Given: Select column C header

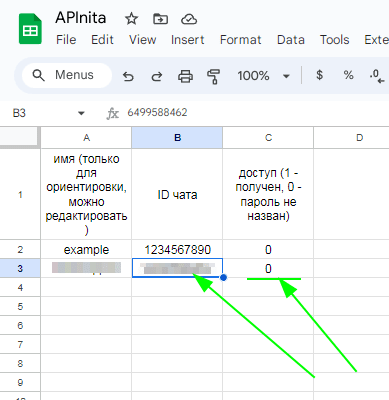Looking at the screenshot, I should [x=268, y=138].
